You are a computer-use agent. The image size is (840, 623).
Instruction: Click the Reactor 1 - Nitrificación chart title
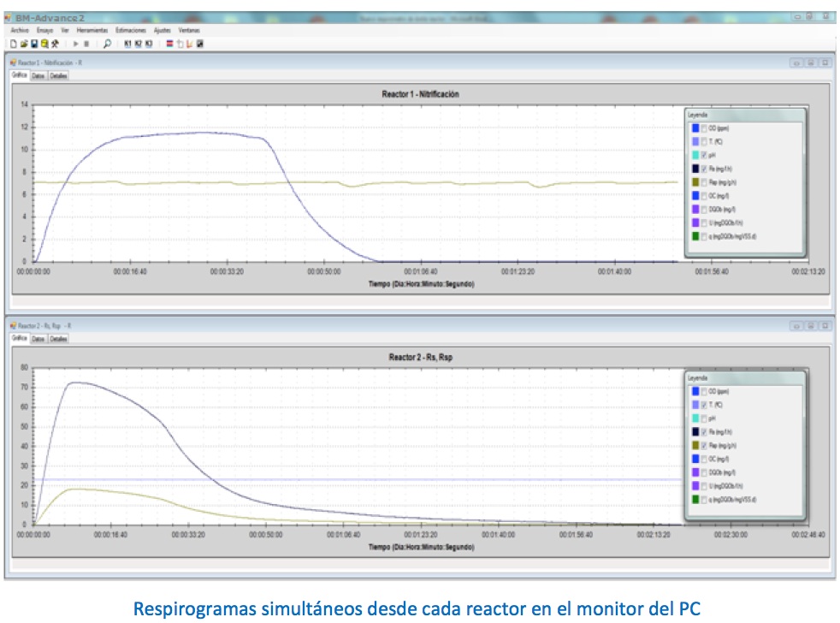pos(420,94)
